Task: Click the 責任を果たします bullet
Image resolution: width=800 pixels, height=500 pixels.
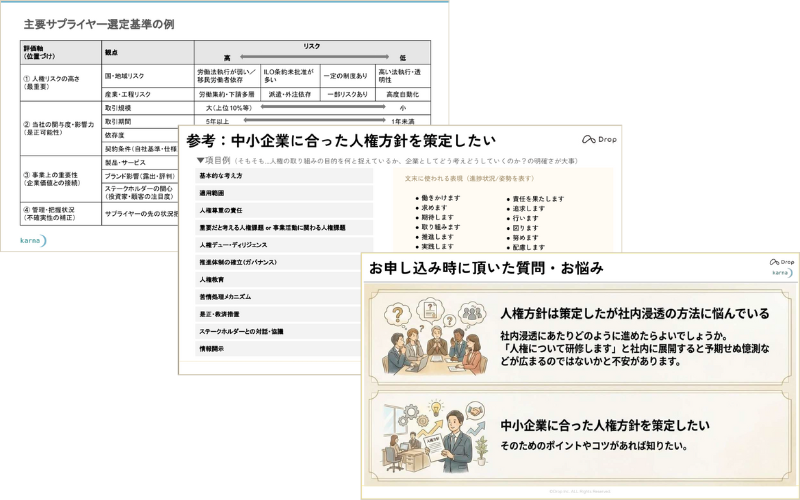Action: pos(535,199)
